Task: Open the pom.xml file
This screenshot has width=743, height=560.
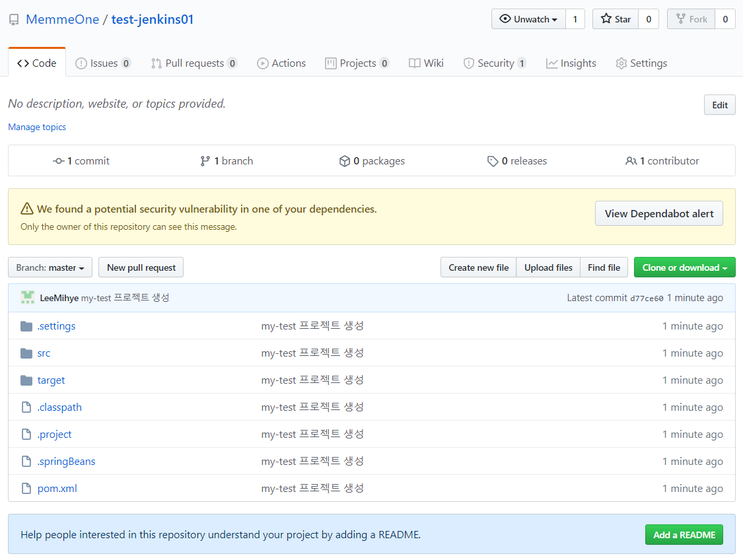Action: (57, 488)
